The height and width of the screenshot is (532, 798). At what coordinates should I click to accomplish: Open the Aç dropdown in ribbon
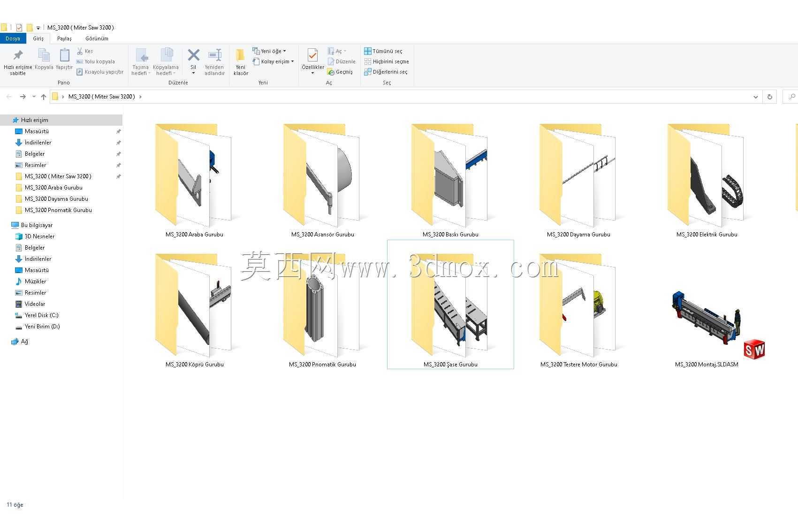[337, 51]
